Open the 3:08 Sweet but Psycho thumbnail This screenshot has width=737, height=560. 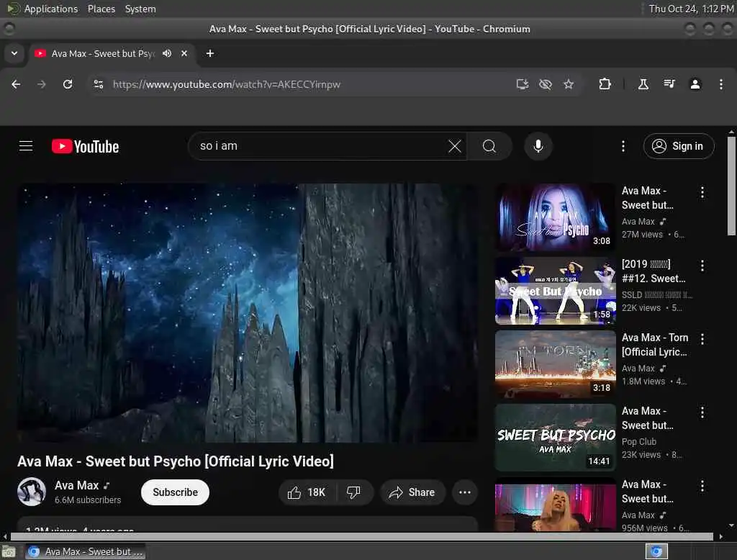pos(555,217)
